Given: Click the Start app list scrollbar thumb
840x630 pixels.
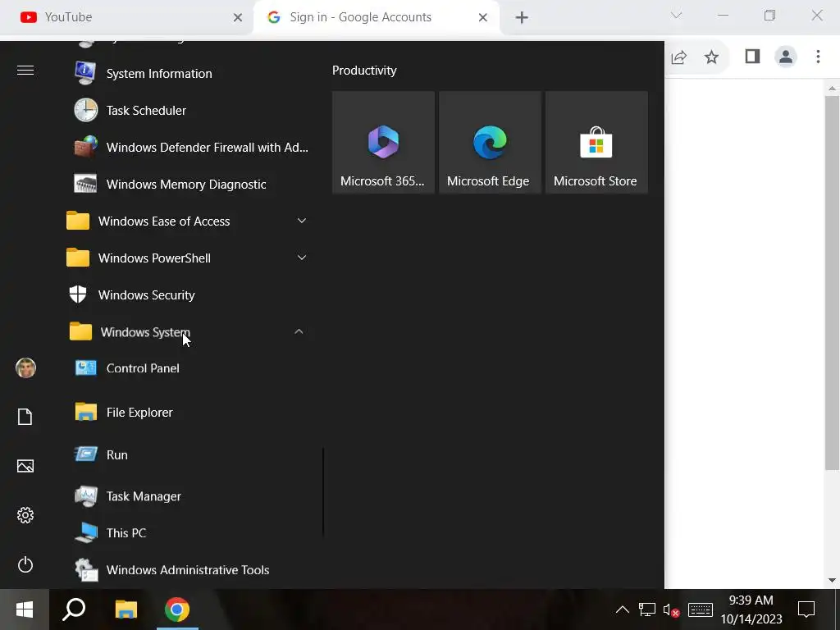Looking at the screenshot, I should 323,492.
